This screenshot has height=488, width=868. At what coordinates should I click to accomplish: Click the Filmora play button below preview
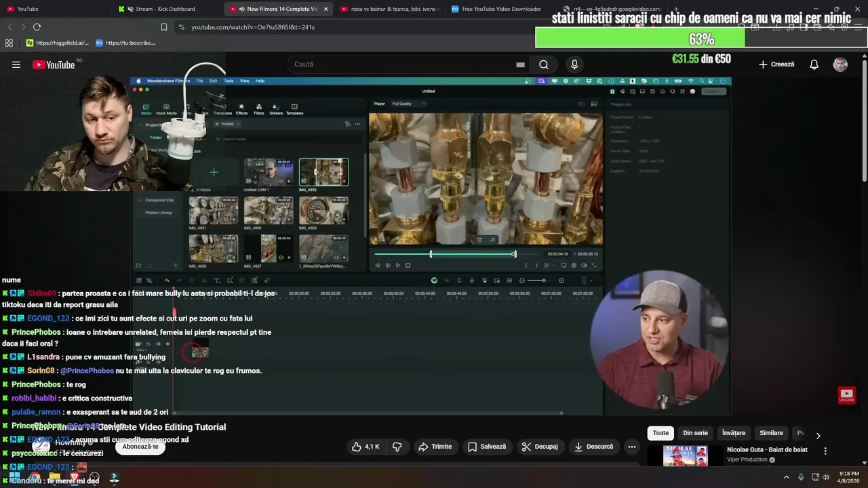click(397, 266)
